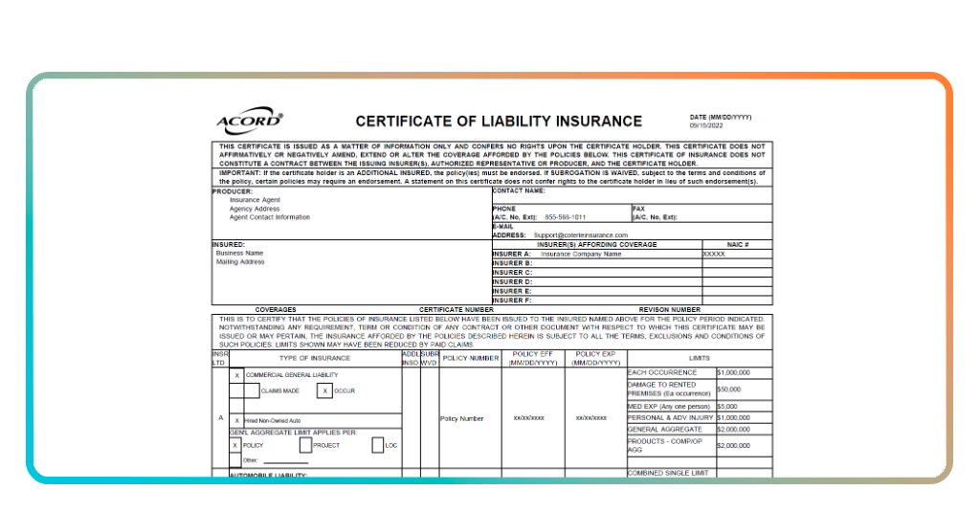Click the Support@coterieinsurance.com email address
This screenshot has height=513, width=980.
tap(581, 235)
